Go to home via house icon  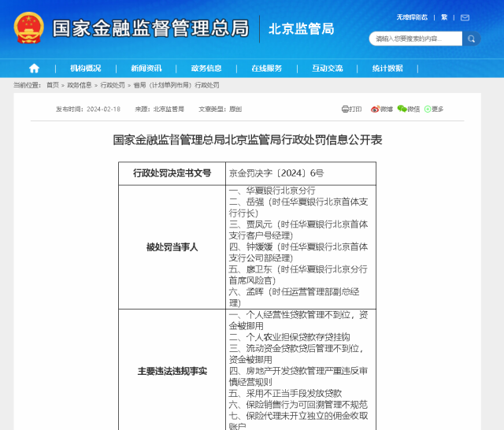[34, 69]
